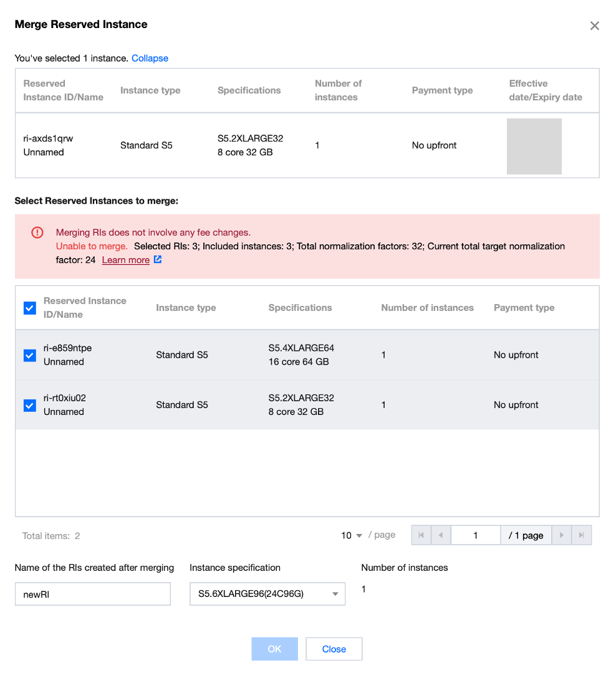Toggle the select-all checkbox in table header
This screenshot has height=673, width=616.
[30, 308]
